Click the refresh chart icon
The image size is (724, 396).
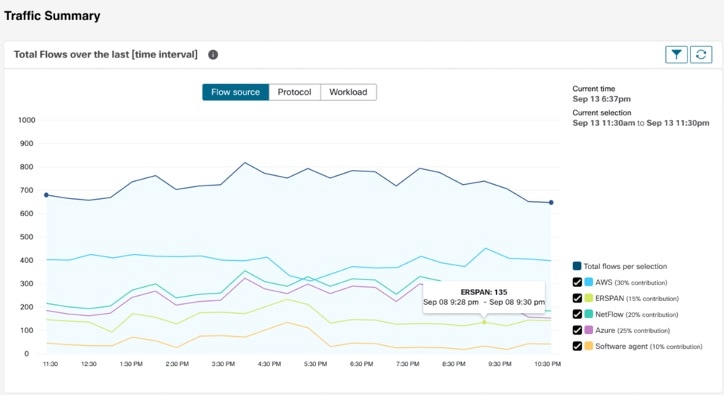(701, 54)
